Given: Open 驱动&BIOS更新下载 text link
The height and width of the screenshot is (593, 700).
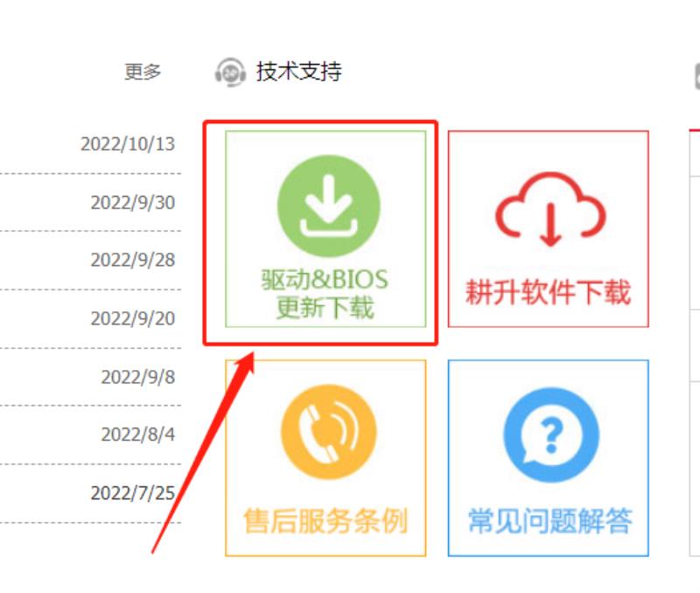Looking at the screenshot, I should pyautogui.click(x=325, y=294).
